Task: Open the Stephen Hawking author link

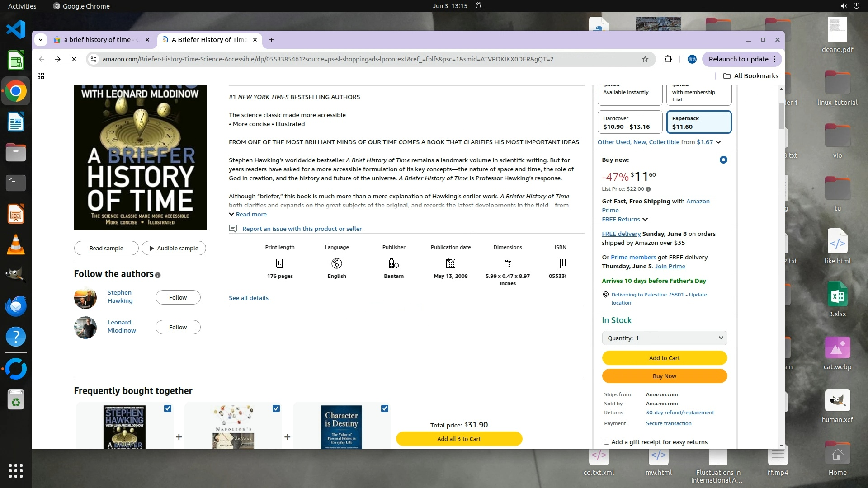Action: coord(120,297)
